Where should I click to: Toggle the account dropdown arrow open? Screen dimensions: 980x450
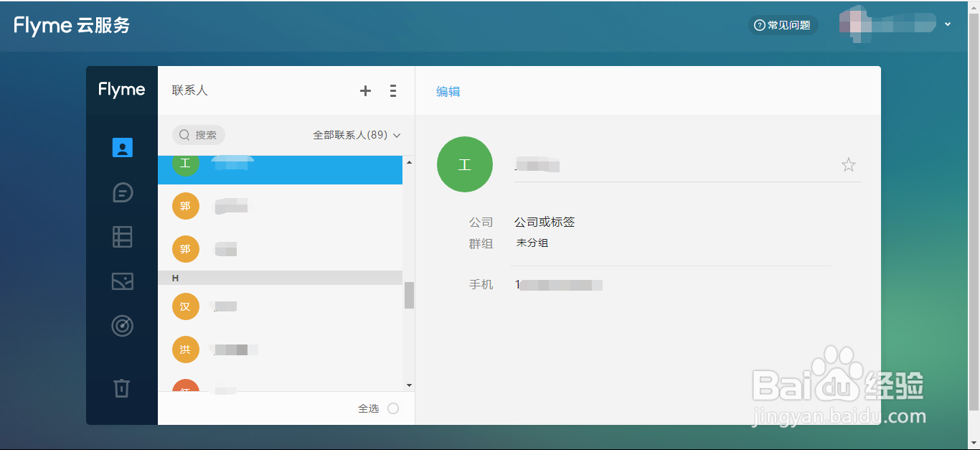948,24
